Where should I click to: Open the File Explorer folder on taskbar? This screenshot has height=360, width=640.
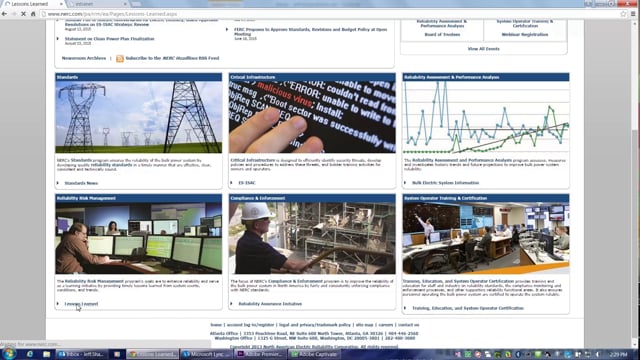pyautogui.click(x=47, y=354)
